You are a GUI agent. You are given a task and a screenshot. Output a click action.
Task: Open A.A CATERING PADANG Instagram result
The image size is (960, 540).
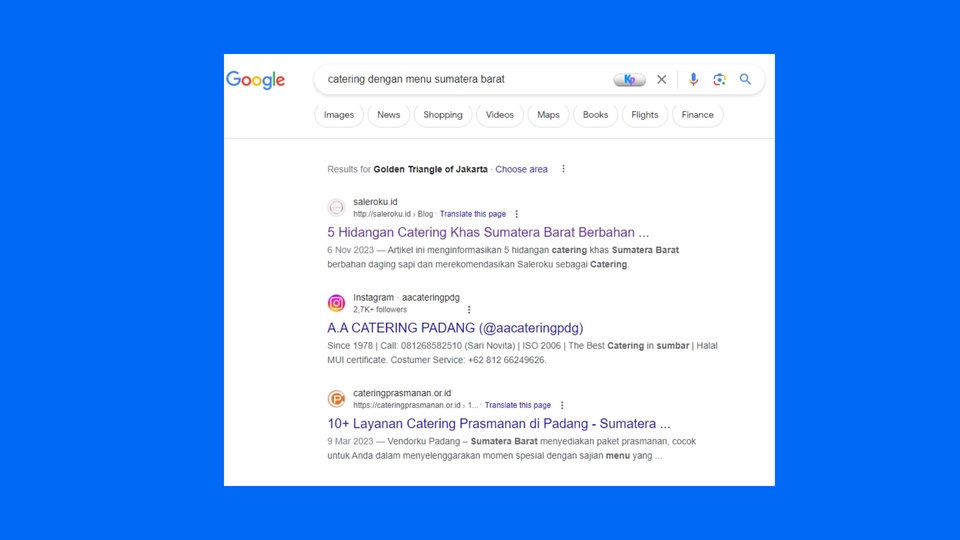coord(455,328)
